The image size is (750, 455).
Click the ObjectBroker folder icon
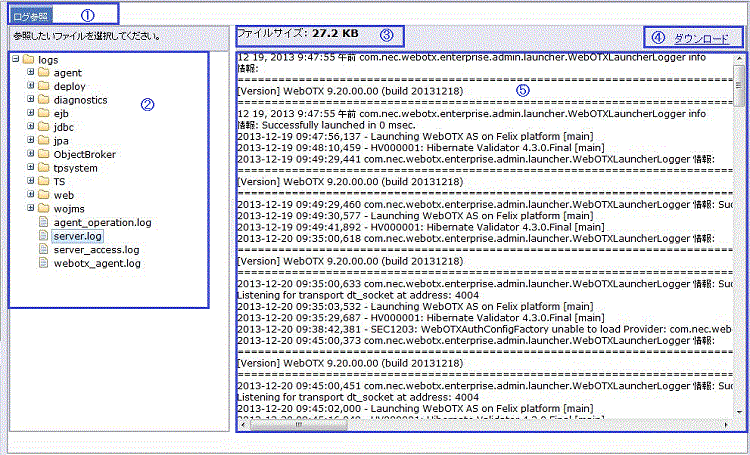44,155
